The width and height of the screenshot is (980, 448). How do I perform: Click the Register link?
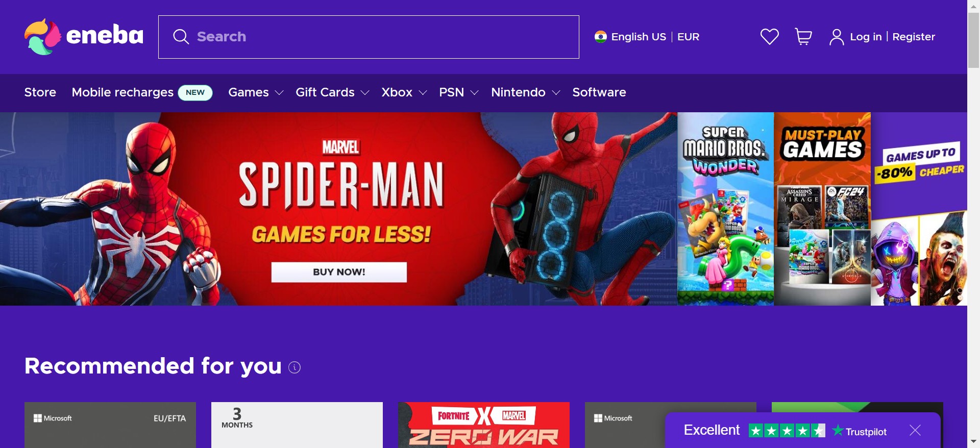point(914,37)
